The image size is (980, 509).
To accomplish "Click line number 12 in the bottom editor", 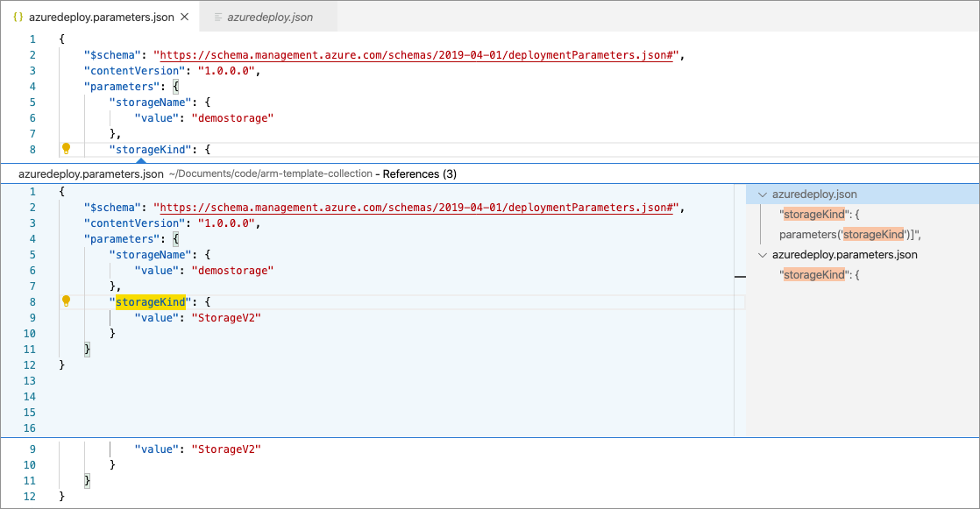I will tap(30, 497).
